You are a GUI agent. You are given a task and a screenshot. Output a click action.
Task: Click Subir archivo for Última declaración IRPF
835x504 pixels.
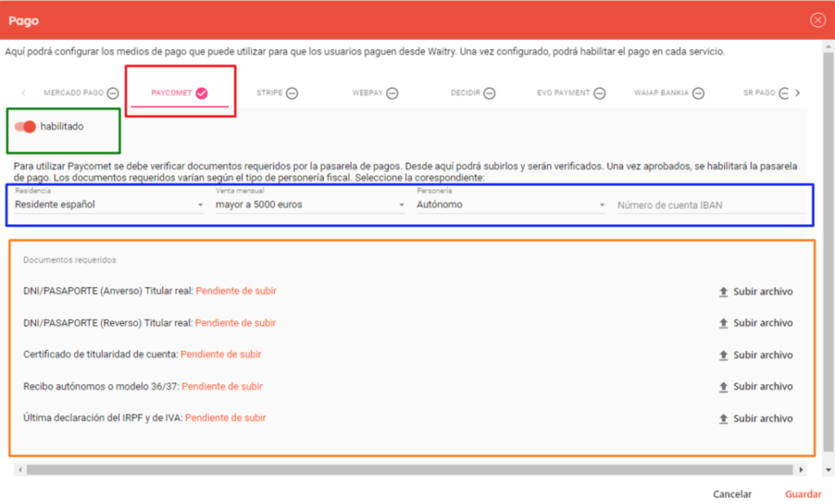(x=756, y=418)
